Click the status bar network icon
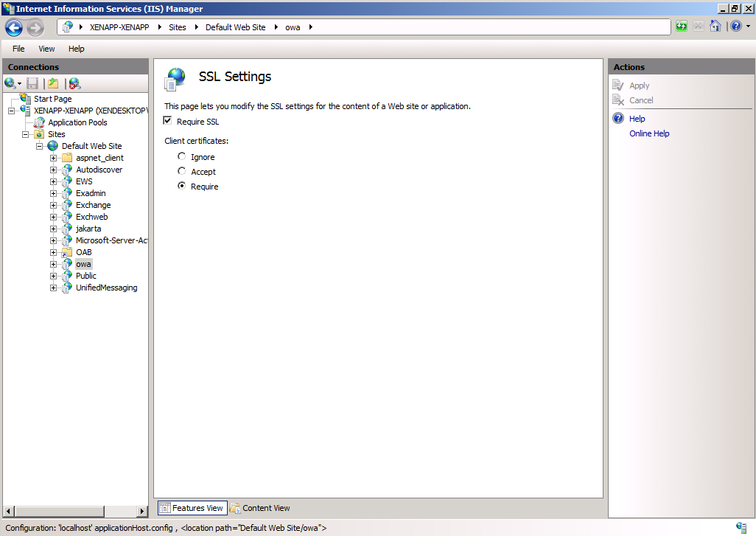This screenshot has width=756, height=536. [x=741, y=528]
